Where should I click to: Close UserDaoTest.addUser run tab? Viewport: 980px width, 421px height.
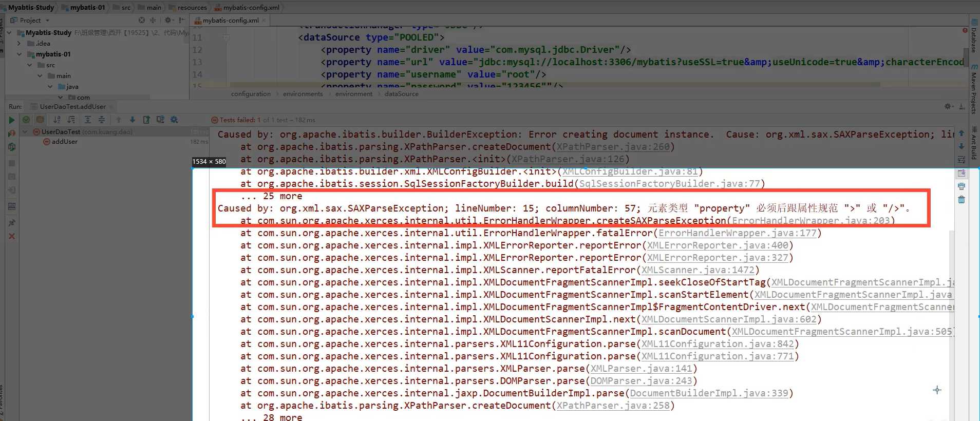tap(111, 106)
